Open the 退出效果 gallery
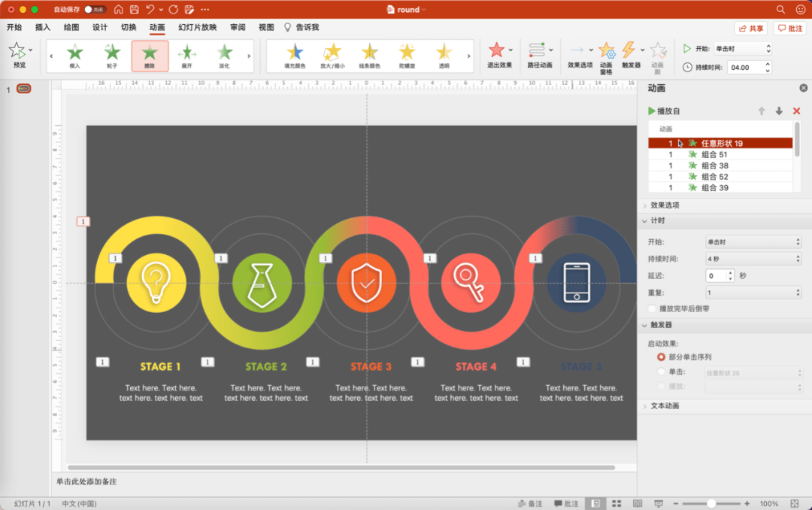This screenshot has height=510, width=812. [x=498, y=55]
